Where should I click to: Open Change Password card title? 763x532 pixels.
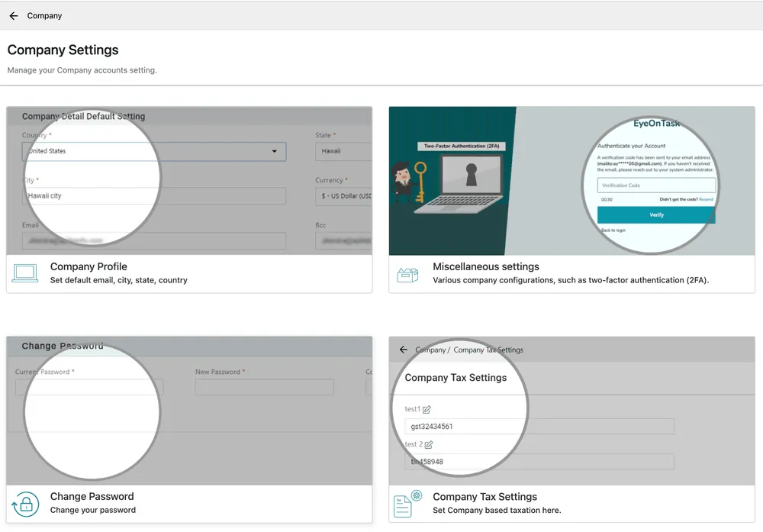click(92, 496)
